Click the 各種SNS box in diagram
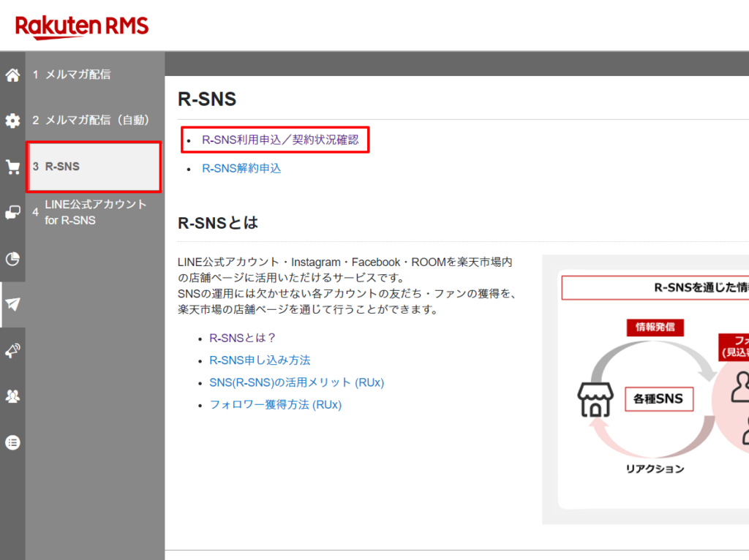This screenshot has width=749, height=560. pyautogui.click(x=659, y=399)
